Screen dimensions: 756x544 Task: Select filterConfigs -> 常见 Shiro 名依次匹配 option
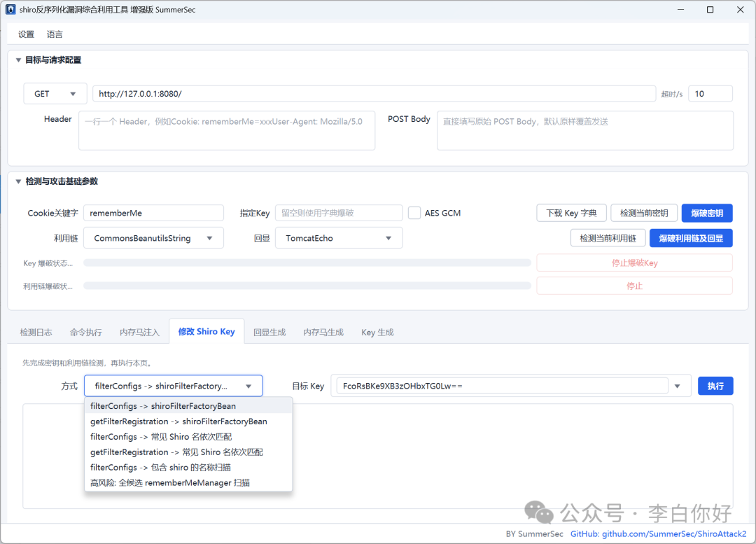point(188,437)
